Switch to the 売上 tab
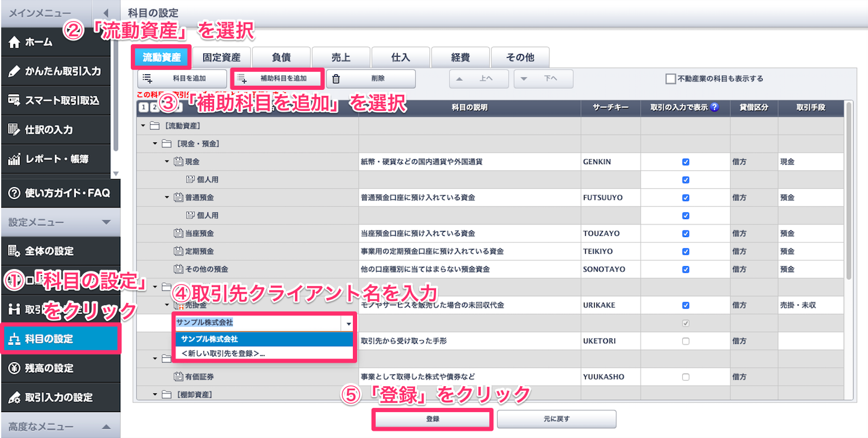This screenshot has width=868, height=438. pos(341,57)
